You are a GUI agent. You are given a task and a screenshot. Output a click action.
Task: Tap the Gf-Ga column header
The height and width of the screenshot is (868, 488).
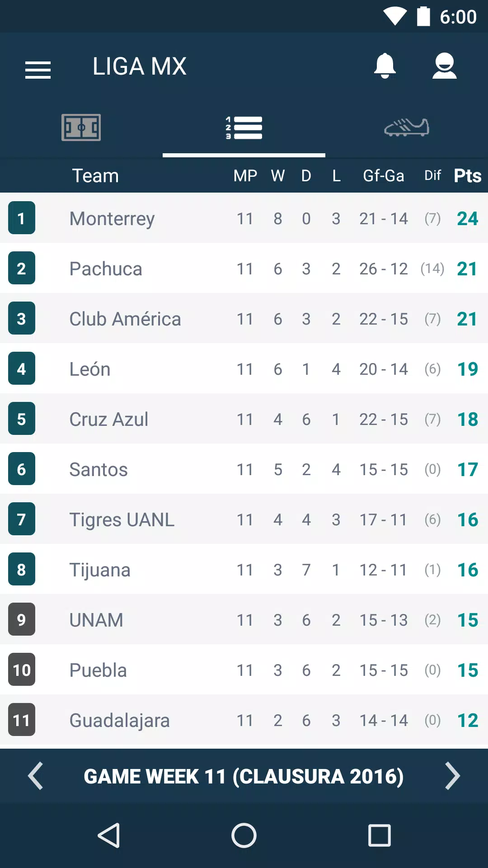[x=384, y=175]
